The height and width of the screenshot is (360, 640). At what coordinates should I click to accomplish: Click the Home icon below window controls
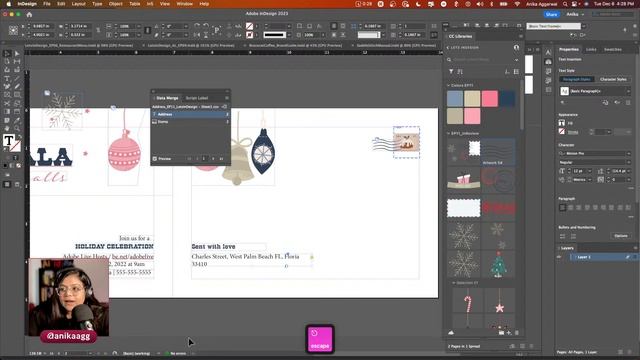pos(29,14)
